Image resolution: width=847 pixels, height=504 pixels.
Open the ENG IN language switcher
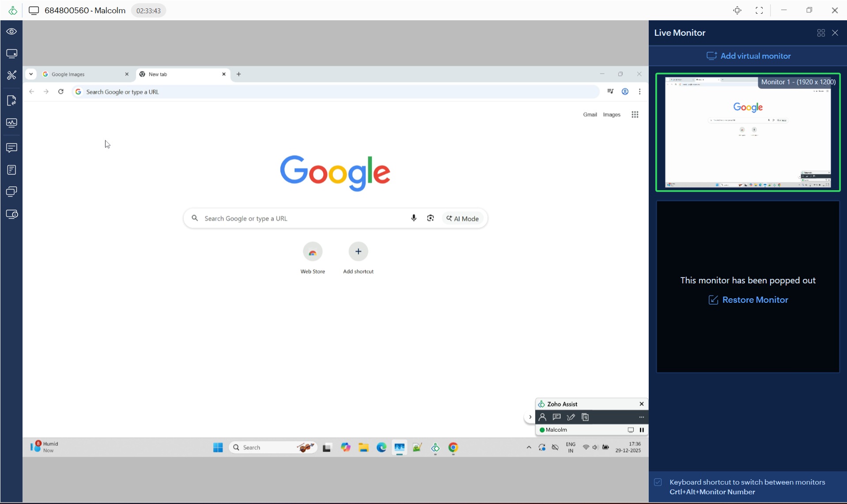(571, 448)
